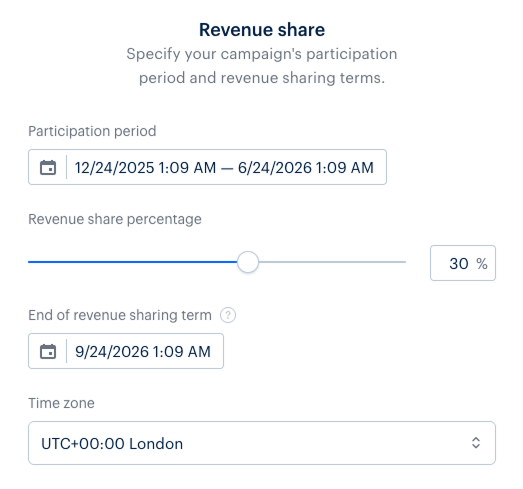The height and width of the screenshot is (489, 523).
Task: Click the % symbol in the percentage box
Action: pos(482,264)
